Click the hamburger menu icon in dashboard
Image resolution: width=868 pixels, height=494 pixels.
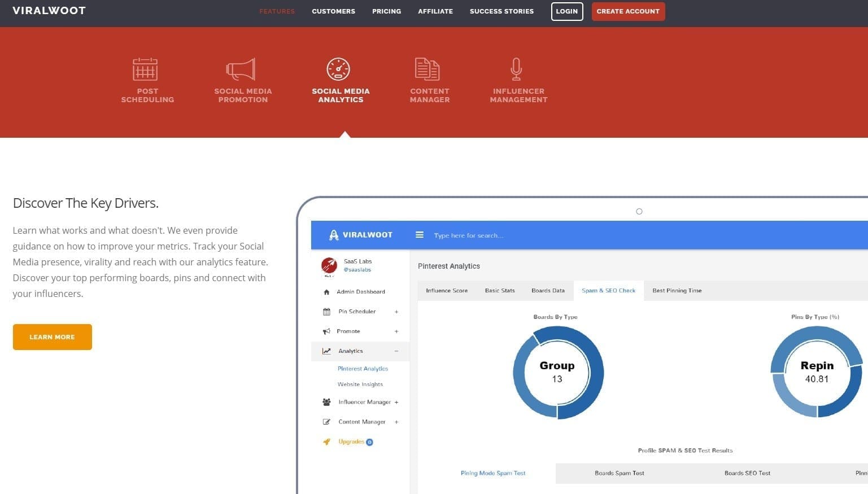coord(420,235)
